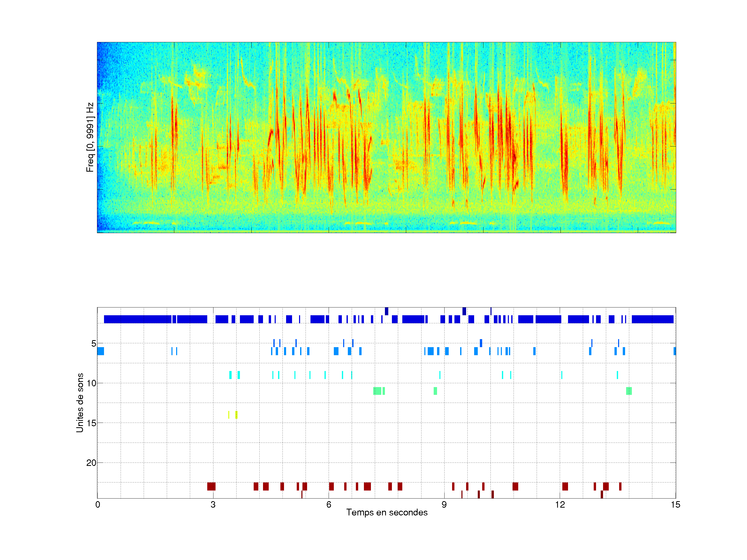
Task: Click the first dark-red block at 3 seconds
Action: [211, 486]
